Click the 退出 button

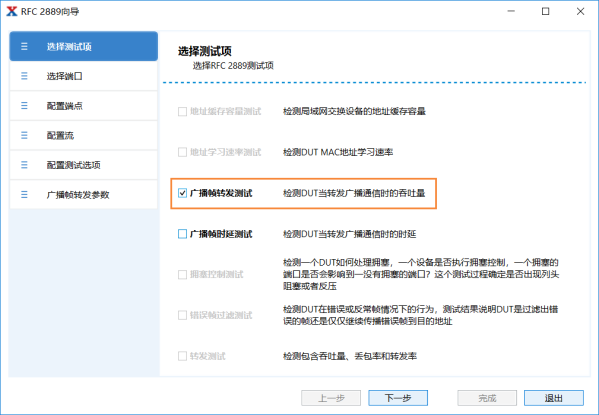click(x=554, y=398)
